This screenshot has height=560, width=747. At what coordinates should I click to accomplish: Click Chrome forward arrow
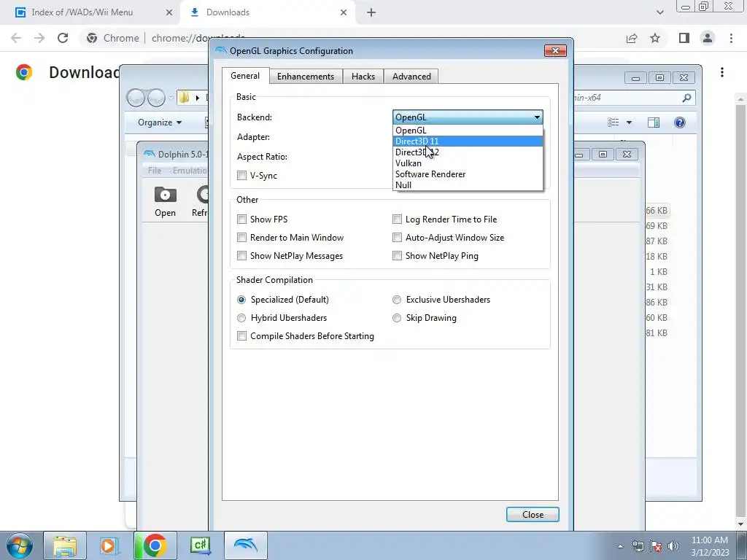39,38
